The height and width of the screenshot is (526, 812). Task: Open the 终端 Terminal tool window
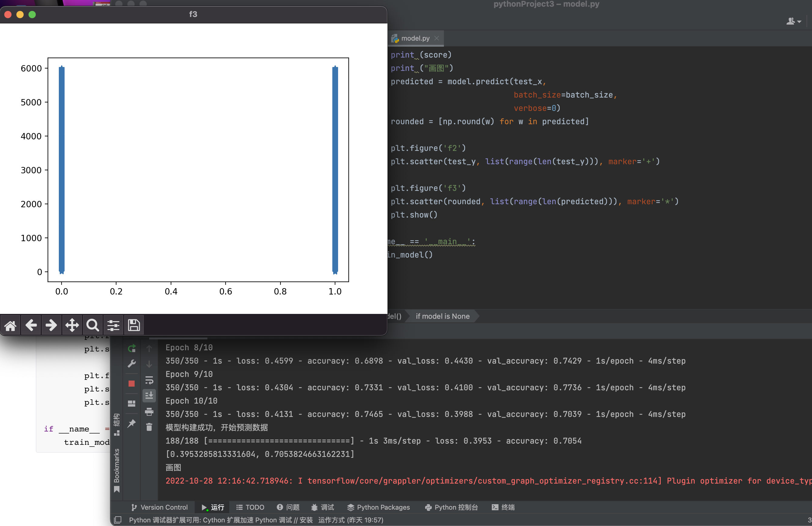coord(503,507)
